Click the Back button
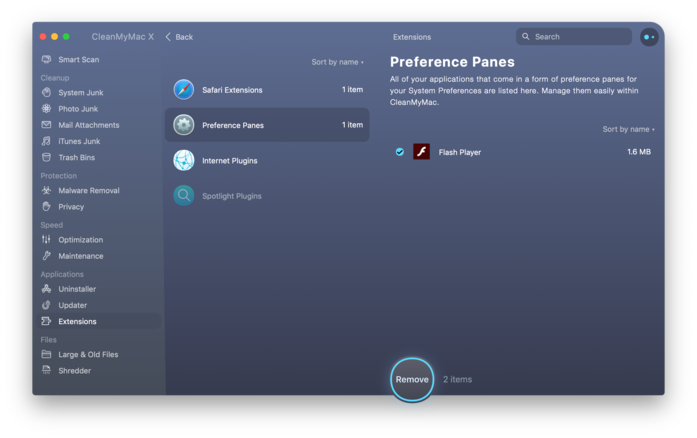Screen dimensions: 697x438 click(x=179, y=37)
